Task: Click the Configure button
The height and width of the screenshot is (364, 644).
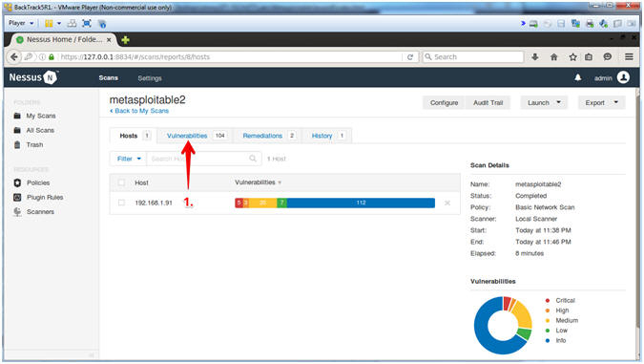Action: coord(444,103)
